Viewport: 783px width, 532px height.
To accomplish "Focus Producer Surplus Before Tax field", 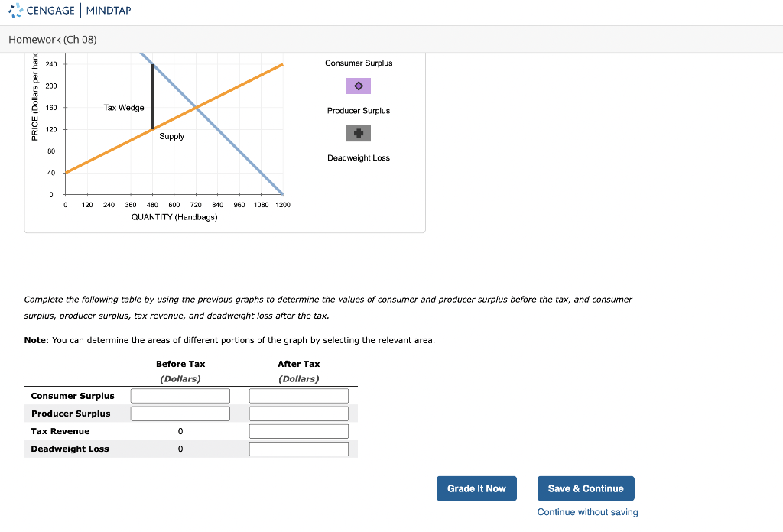I will point(180,414).
